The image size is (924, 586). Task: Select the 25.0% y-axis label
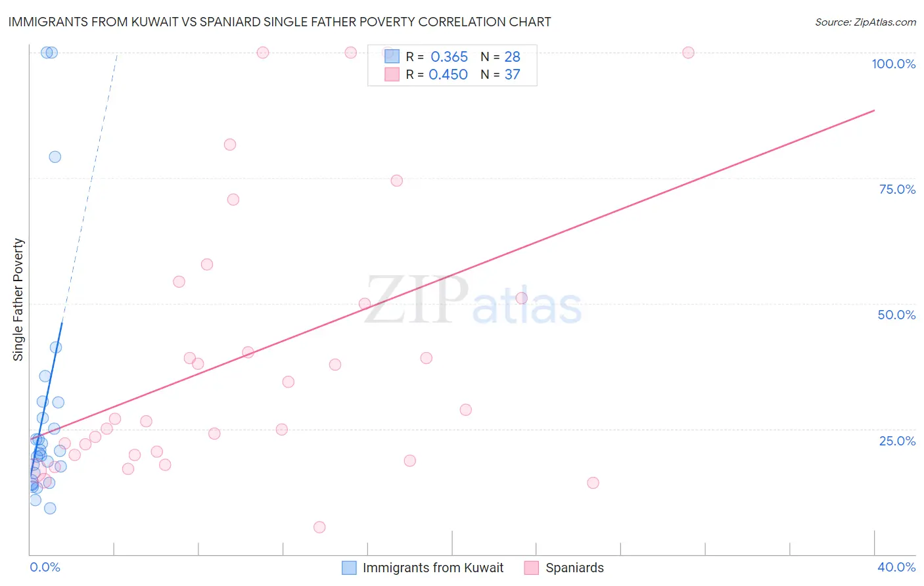pos(897,441)
